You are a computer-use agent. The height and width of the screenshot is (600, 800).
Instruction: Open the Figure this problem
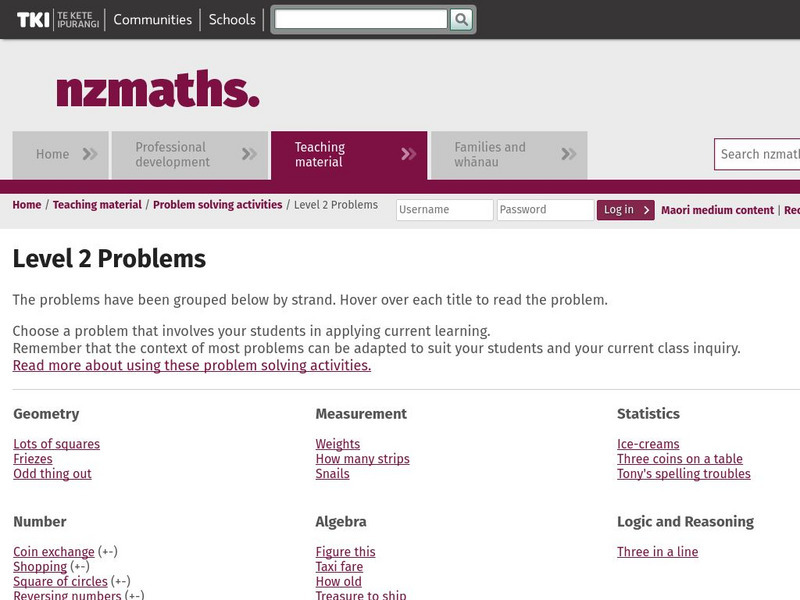coord(345,552)
